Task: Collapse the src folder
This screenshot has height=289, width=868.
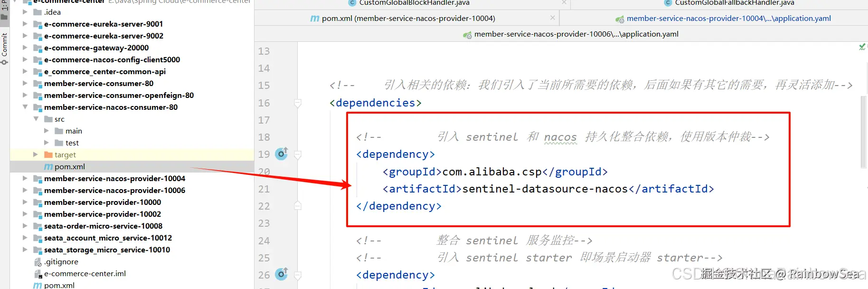Action: 36,119
